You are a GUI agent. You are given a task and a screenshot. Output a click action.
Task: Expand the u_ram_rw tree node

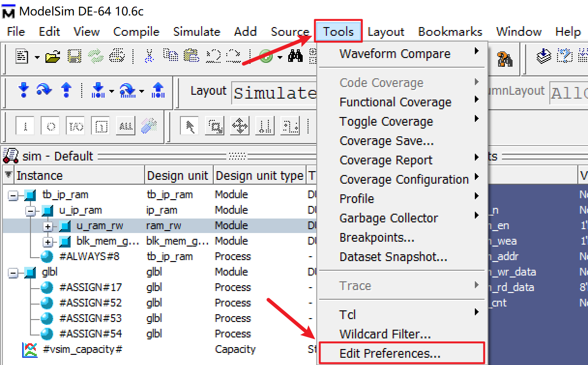pyautogui.click(x=48, y=226)
